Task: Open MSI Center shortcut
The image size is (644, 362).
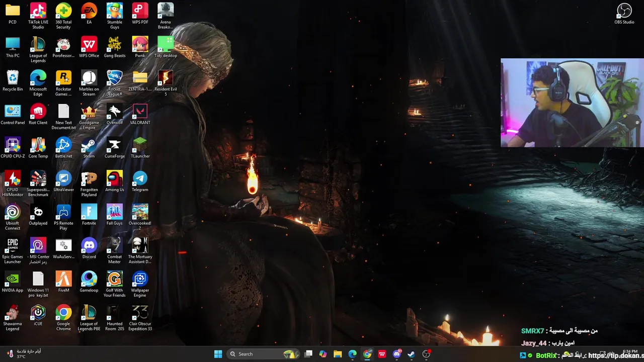Action: 38,251
